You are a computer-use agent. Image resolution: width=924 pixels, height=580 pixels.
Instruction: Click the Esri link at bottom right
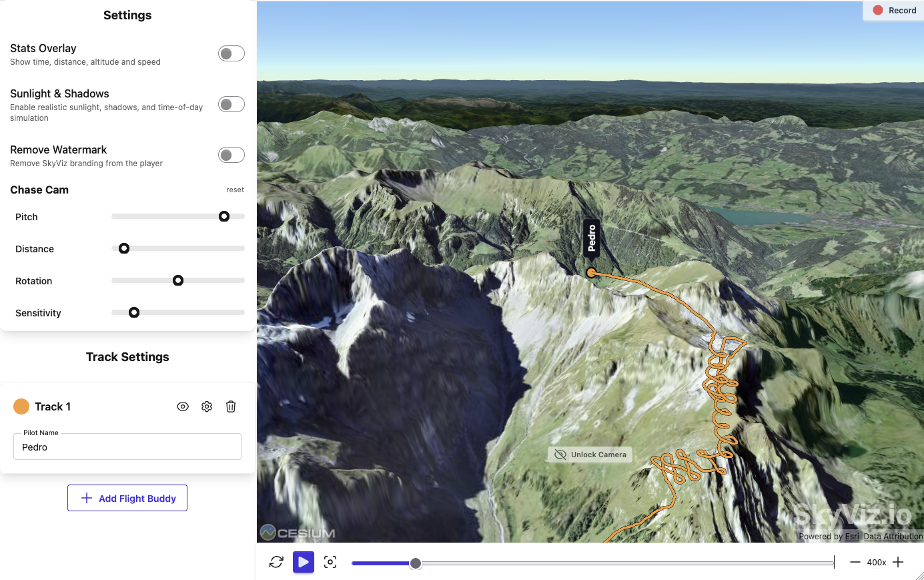[x=851, y=536]
